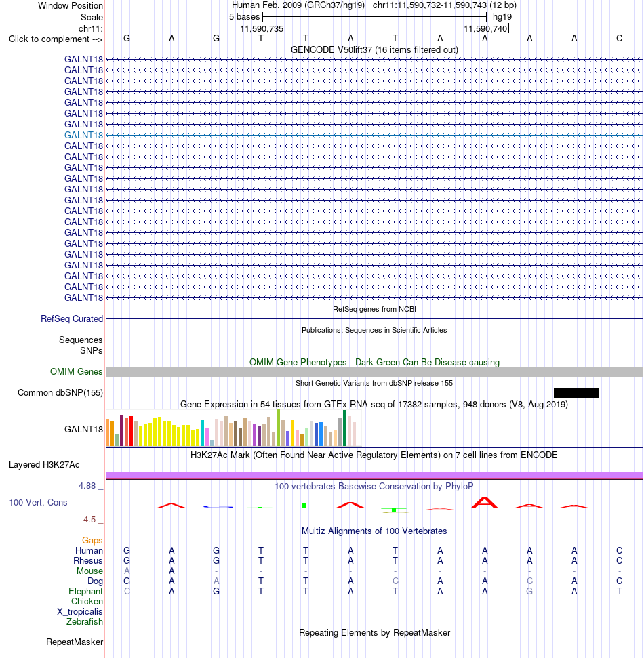Open the highlighted light-blue GALNT18 transcript label

pos(83,135)
